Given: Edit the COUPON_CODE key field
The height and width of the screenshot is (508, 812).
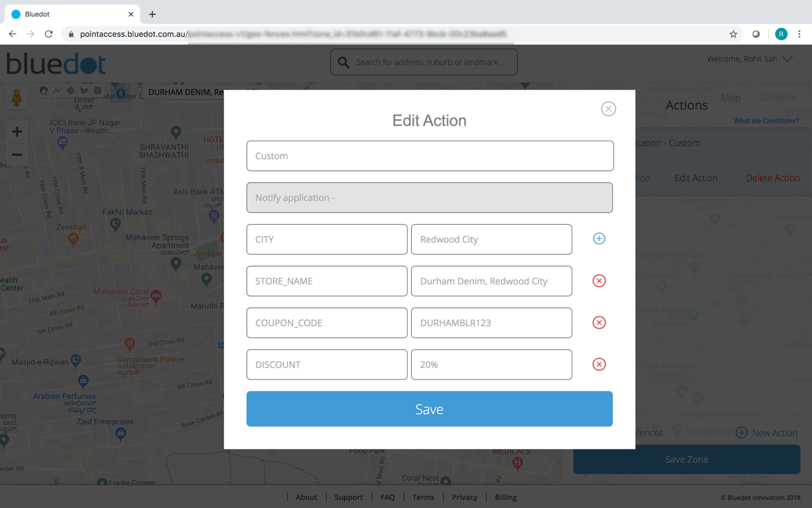Looking at the screenshot, I should pyautogui.click(x=327, y=323).
